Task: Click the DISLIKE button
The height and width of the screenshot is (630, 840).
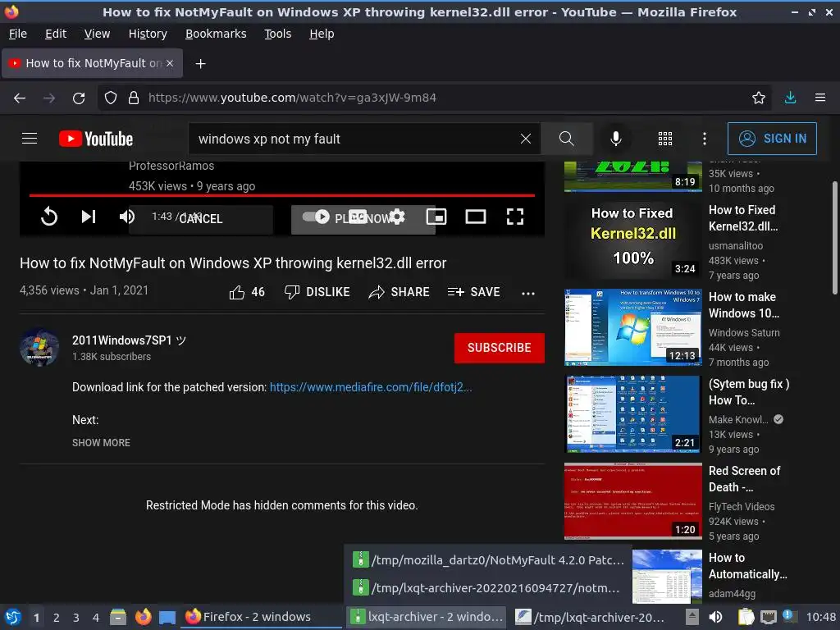Action: 317,292
